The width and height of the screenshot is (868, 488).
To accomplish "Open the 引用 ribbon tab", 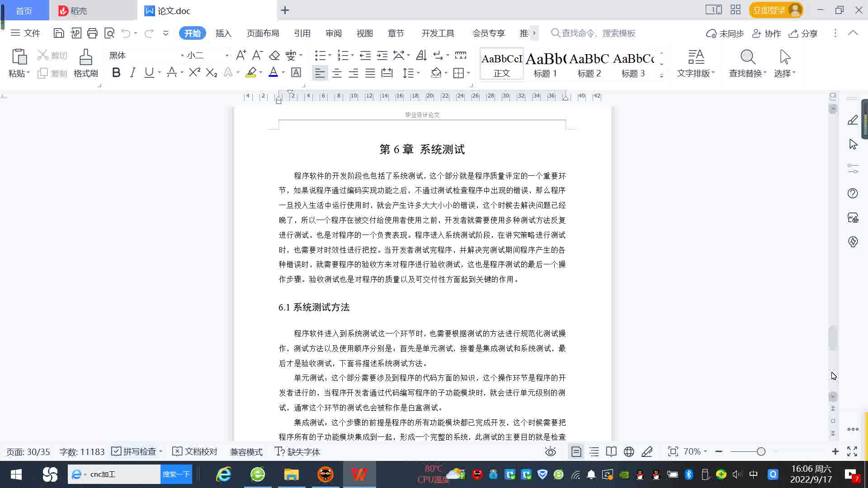I will point(302,33).
